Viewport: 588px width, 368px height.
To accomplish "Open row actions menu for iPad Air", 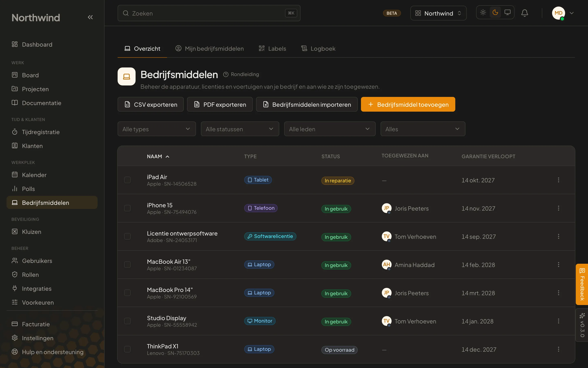I will point(558,180).
